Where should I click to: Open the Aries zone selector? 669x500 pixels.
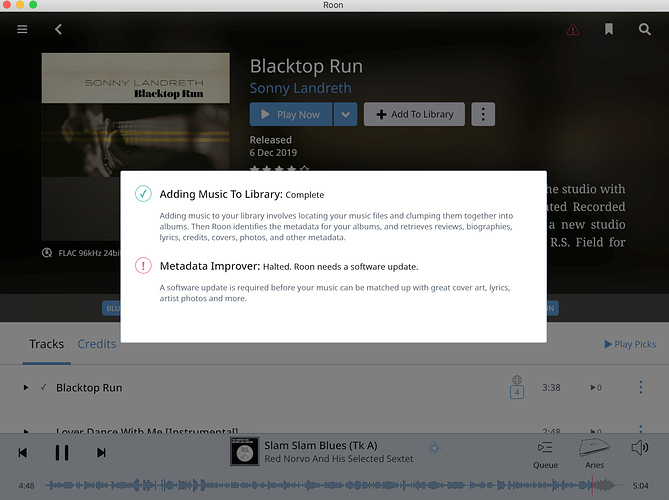click(x=594, y=454)
